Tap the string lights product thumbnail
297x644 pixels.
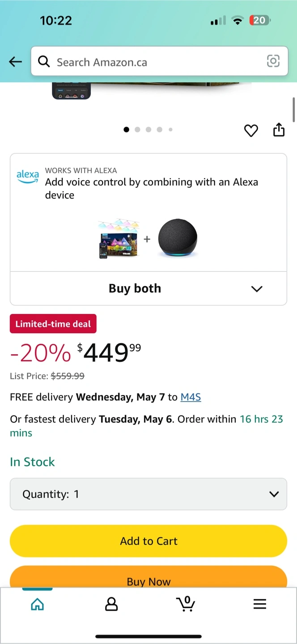tap(119, 238)
